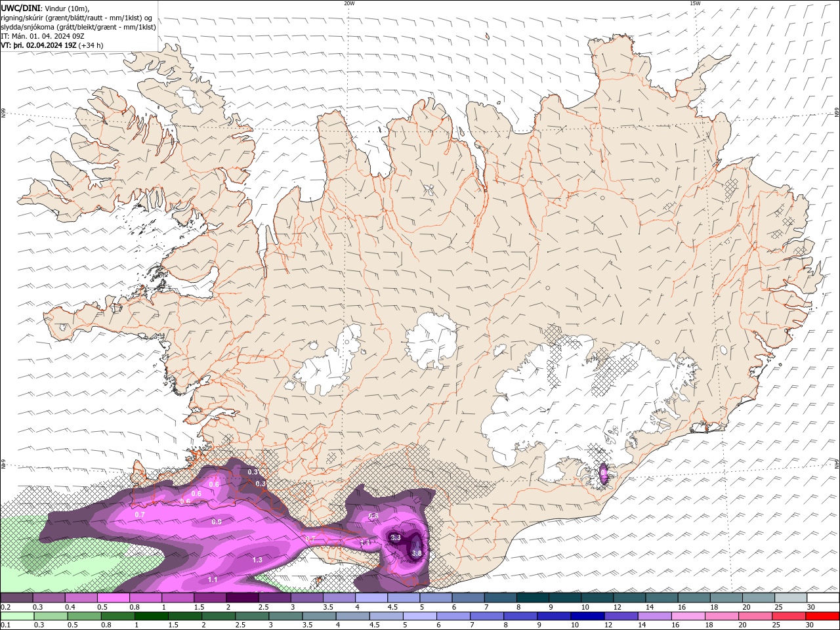Select the upper legend swatch between 14 and 16

(661, 598)
